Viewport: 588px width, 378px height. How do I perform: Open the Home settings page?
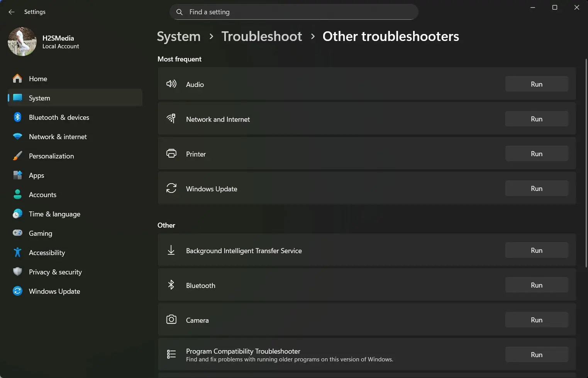coord(75,78)
